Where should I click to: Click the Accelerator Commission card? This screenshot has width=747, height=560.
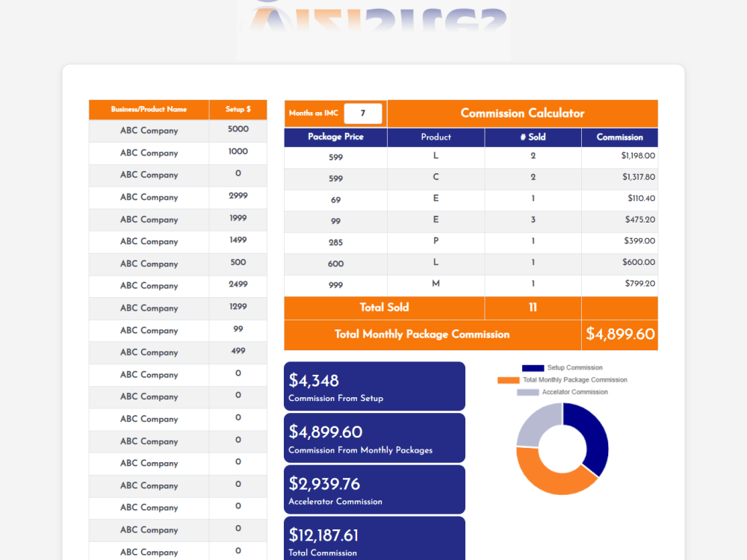pyautogui.click(x=374, y=490)
